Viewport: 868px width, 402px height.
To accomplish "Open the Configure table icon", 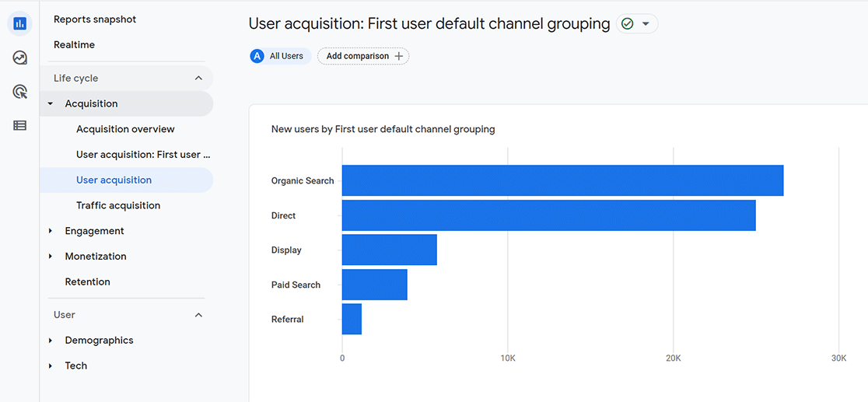I will point(20,126).
